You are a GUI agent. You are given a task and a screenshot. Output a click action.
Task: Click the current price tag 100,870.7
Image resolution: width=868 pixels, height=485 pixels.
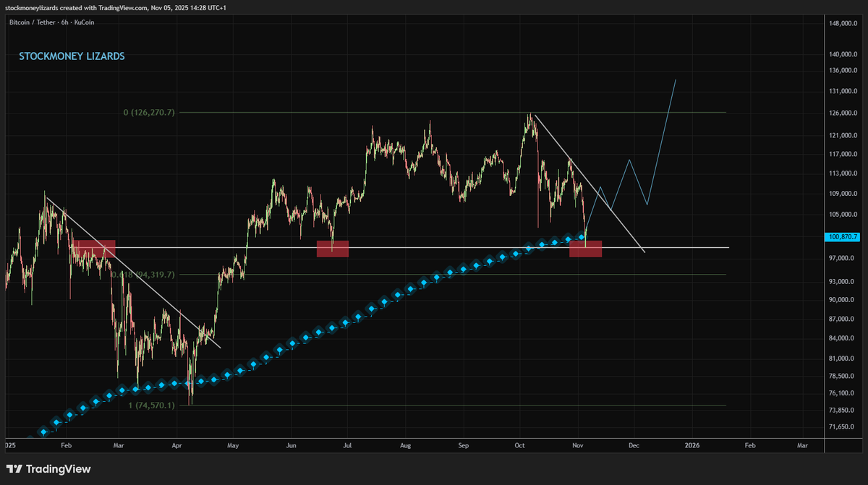tap(842, 236)
